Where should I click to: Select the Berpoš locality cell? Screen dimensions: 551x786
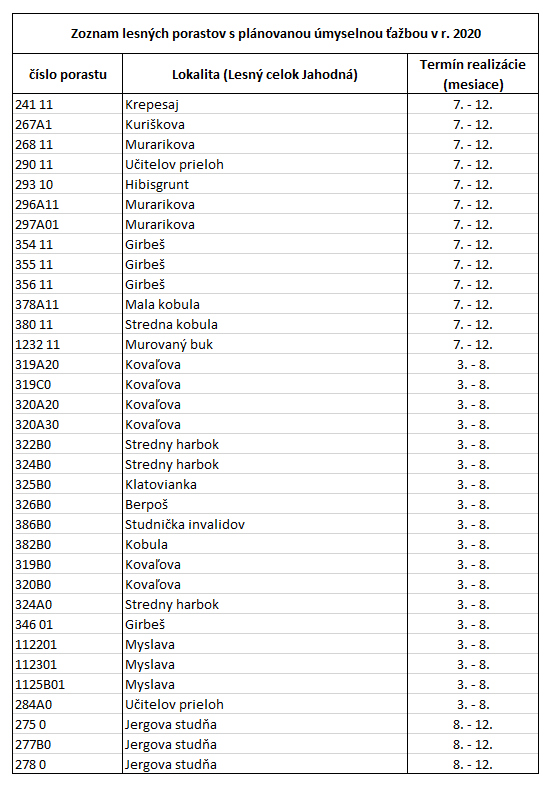tap(265, 504)
